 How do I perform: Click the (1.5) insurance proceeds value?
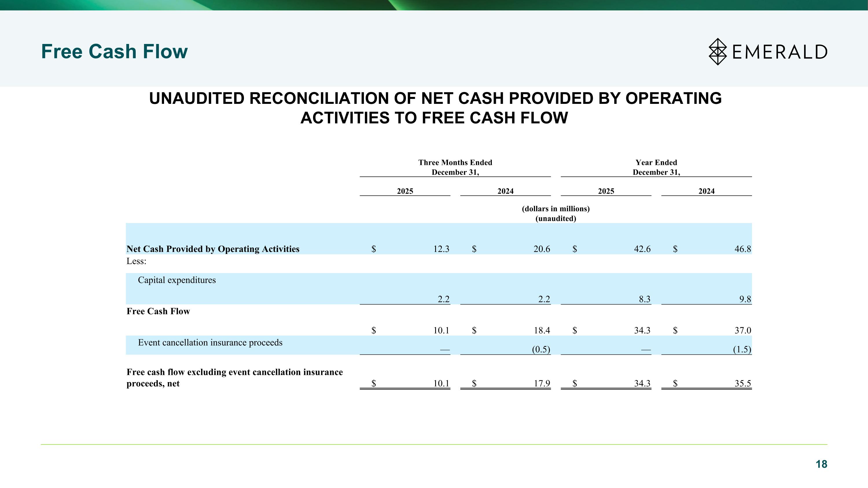pos(742,349)
